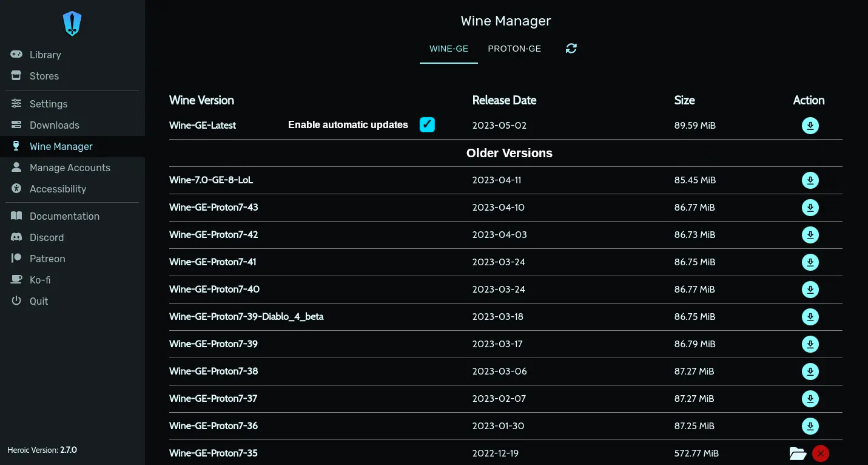Image resolution: width=868 pixels, height=465 pixels.
Task: Open the Heroic Discord icon
Action: (16, 237)
